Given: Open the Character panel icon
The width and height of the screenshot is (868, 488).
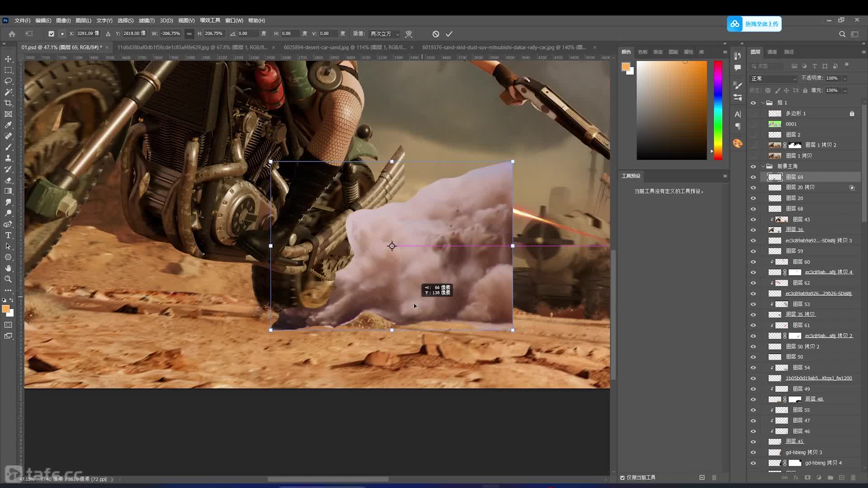Looking at the screenshot, I should (738, 114).
